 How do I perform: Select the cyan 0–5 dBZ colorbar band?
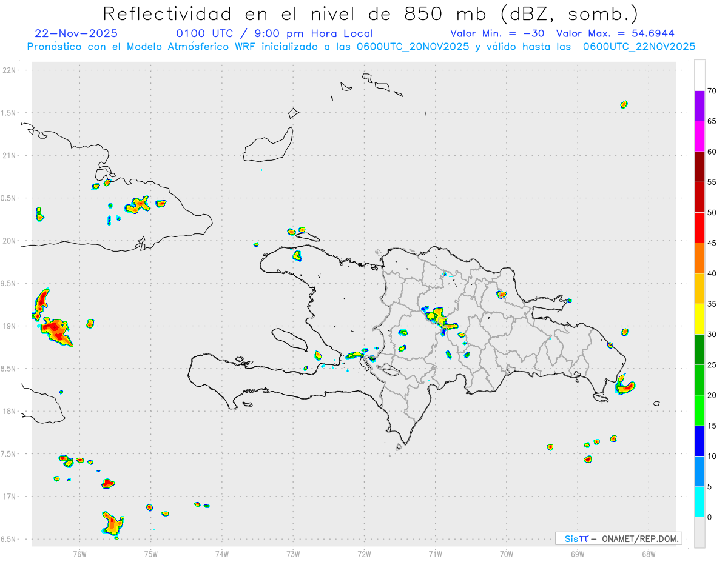coord(699,502)
